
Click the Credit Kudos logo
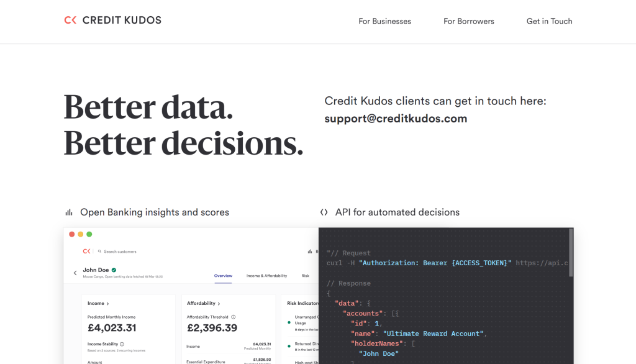pos(112,20)
